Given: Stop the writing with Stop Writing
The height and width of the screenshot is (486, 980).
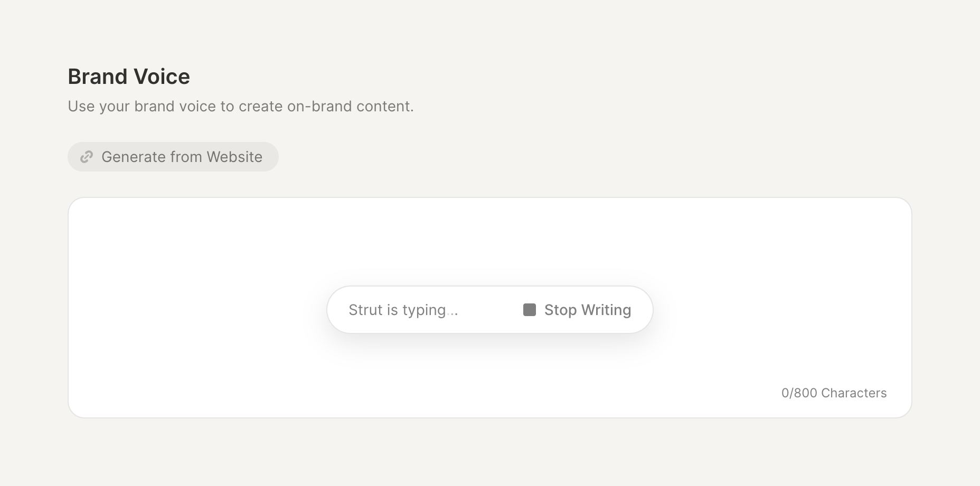Looking at the screenshot, I should coord(577,310).
